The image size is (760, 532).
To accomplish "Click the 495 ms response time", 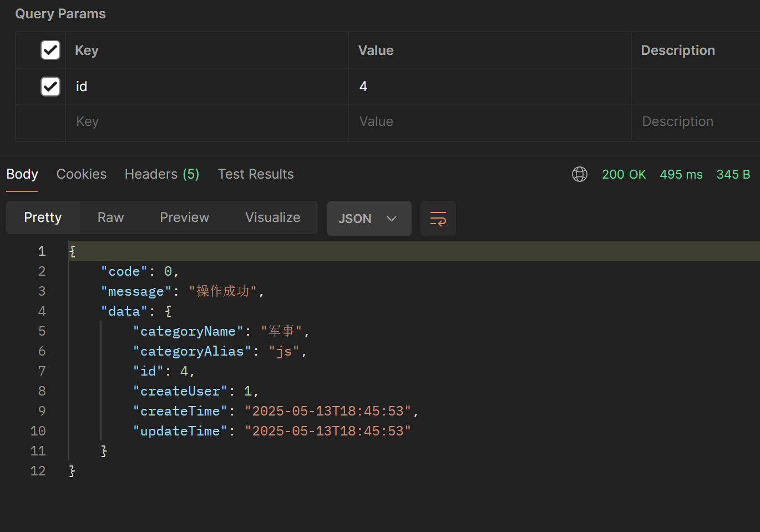I will click(681, 174).
